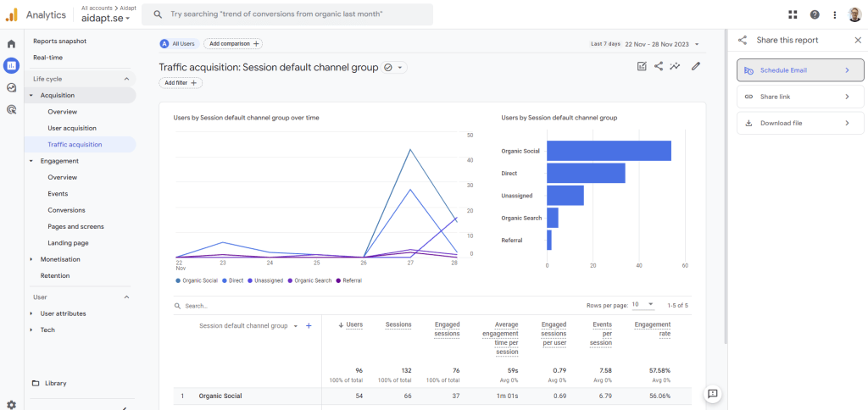Expand the Monetisation tree group

click(x=31, y=259)
